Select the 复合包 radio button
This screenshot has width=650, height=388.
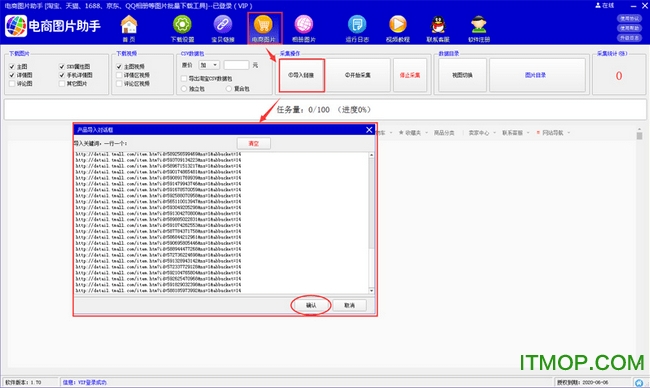pyautogui.click(x=229, y=89)
